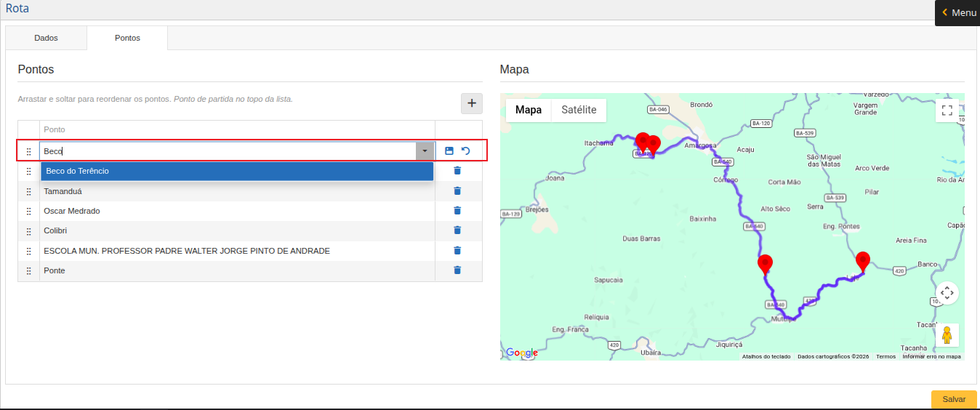Click the Street View pegman icon
Image resolution: width=980 pixels, height=410 pixels.
pos(947,335)
